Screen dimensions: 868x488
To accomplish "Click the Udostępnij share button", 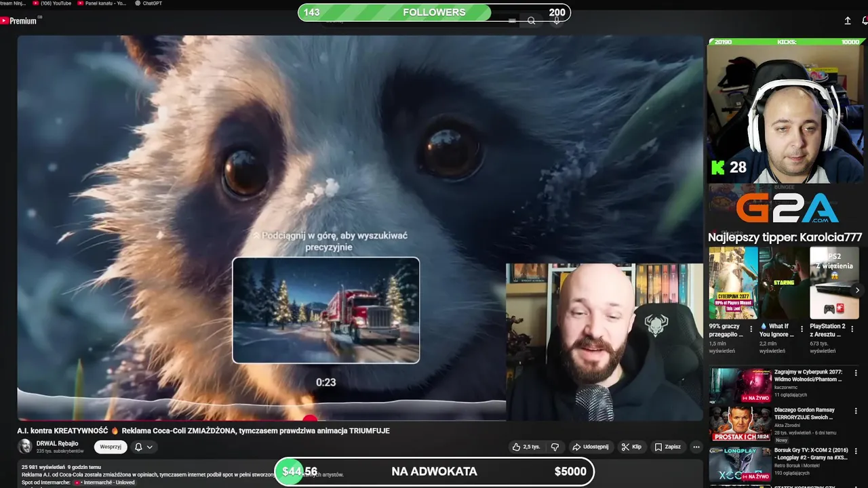I will point(591,447).
